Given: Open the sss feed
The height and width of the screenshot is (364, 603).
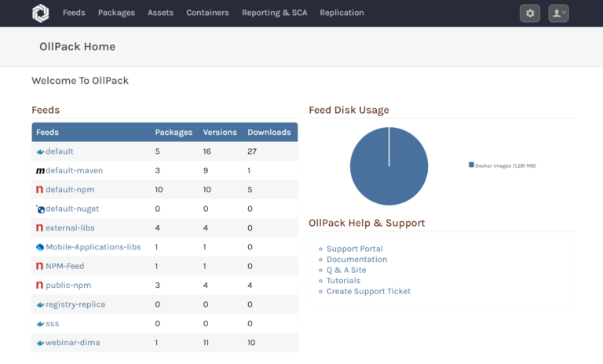Looking at the screenshot, I should [x=53, y=324].
